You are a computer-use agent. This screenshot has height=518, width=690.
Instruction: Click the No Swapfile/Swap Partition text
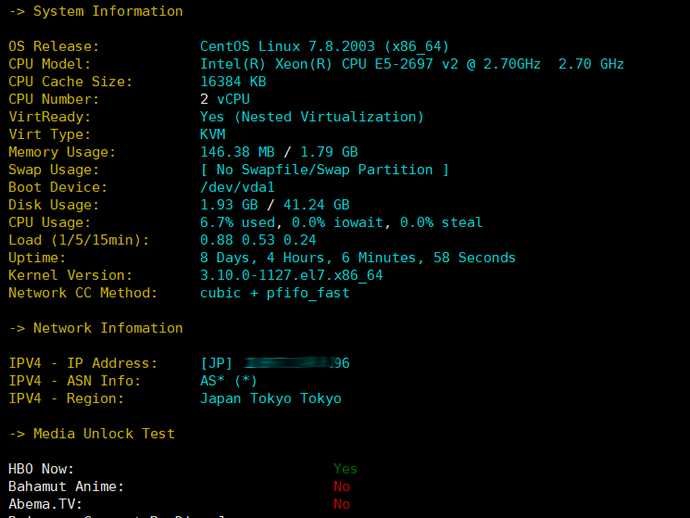pyautogui.click(x=324, y=170)
